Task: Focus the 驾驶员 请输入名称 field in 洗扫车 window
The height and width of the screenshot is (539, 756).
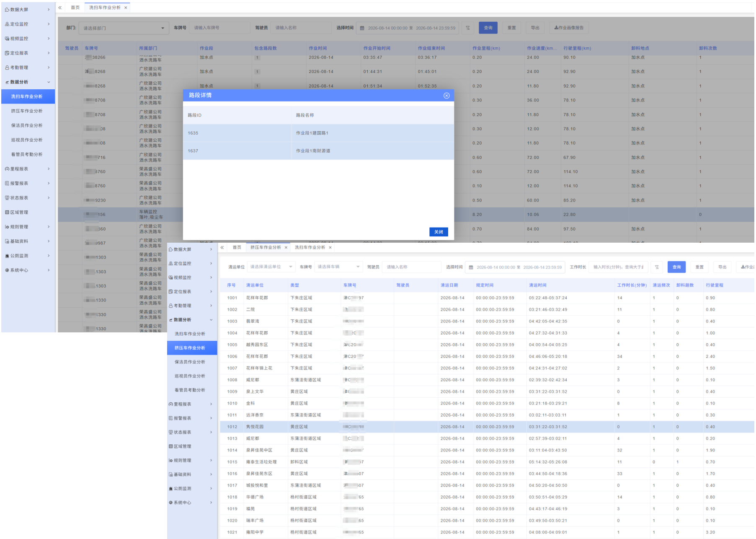Action: [x=301, y=28]
